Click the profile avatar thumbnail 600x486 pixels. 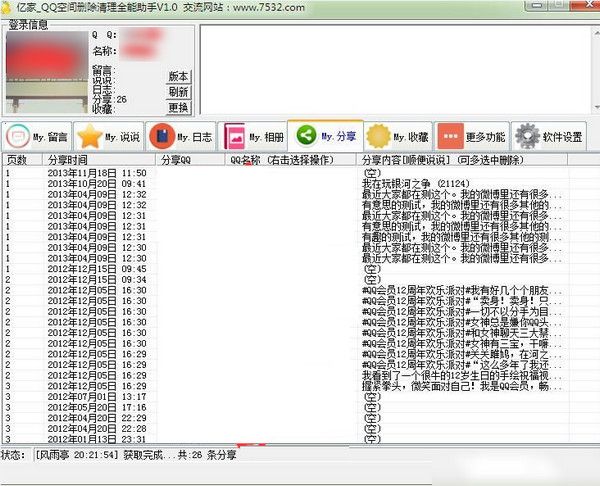[46, 71]
